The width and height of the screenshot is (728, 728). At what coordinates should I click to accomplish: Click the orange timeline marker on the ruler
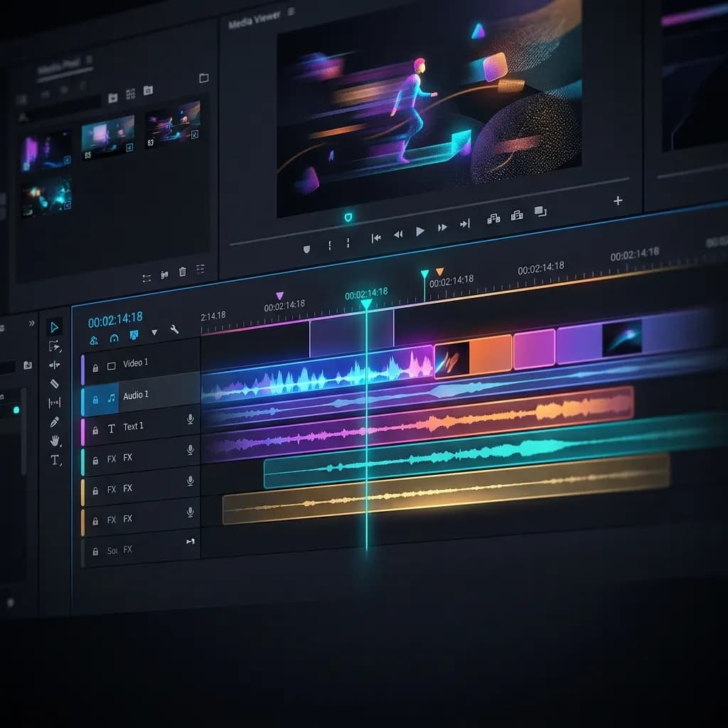439,272
